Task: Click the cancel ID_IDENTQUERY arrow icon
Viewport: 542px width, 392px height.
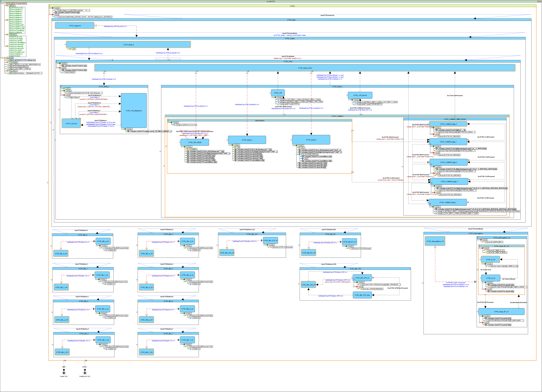Action: coord(484,242)
